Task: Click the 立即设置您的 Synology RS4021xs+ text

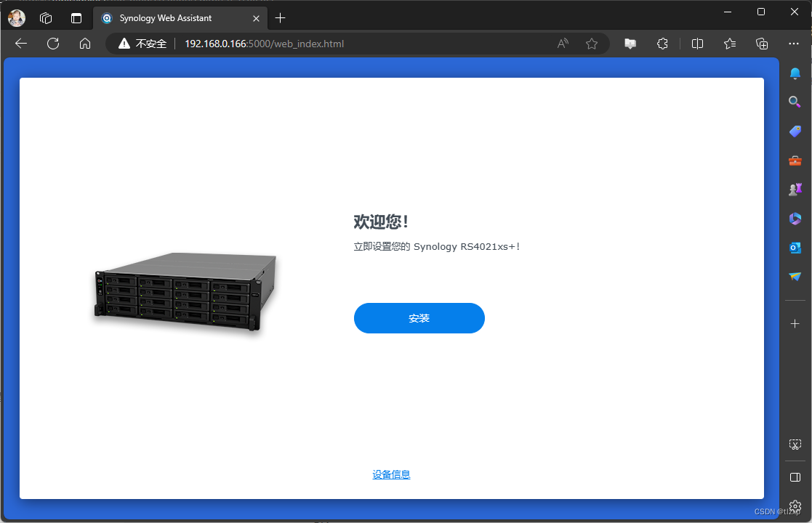Action: click(437, 247)
